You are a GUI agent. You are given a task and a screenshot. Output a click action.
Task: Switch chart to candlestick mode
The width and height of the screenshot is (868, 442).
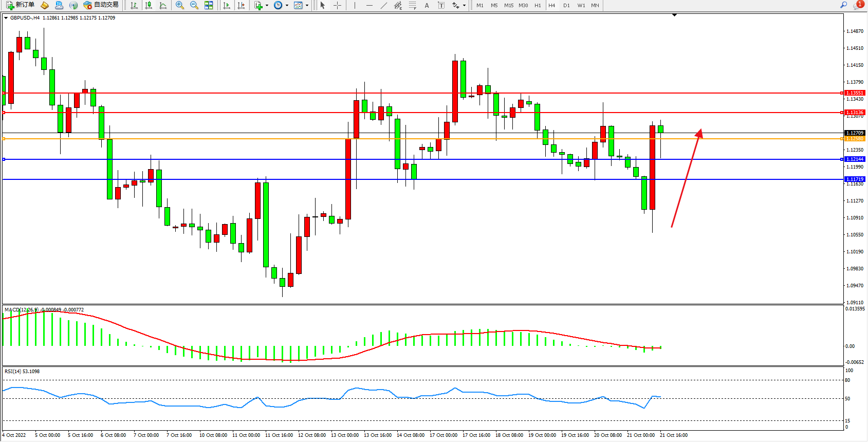pos(149,5)
